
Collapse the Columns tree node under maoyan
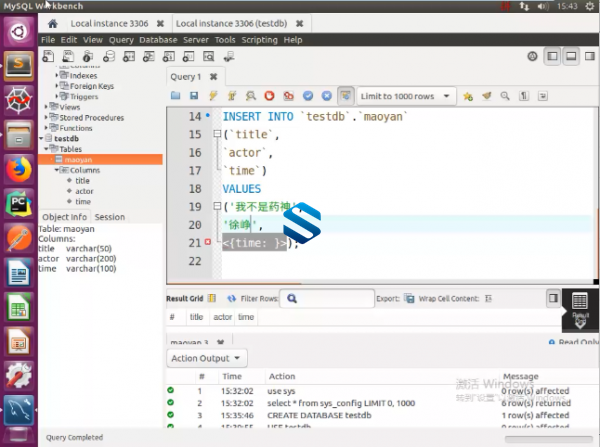pos(57,170)
